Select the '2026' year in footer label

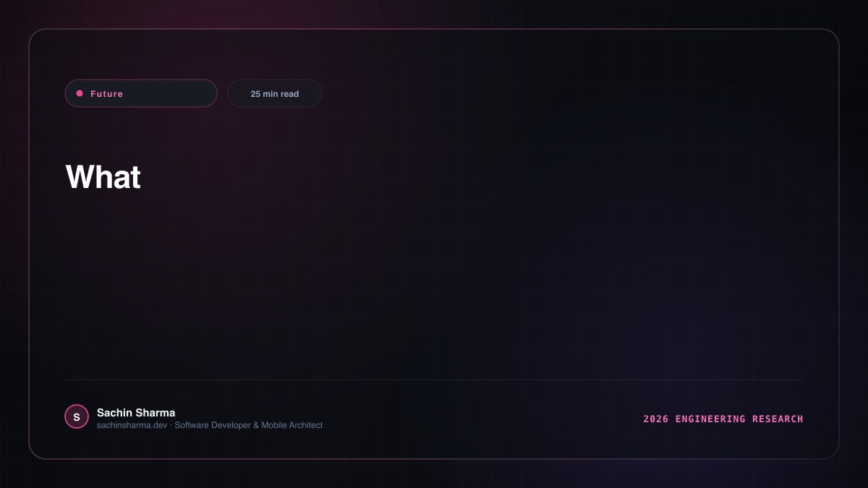pos(656,419)
